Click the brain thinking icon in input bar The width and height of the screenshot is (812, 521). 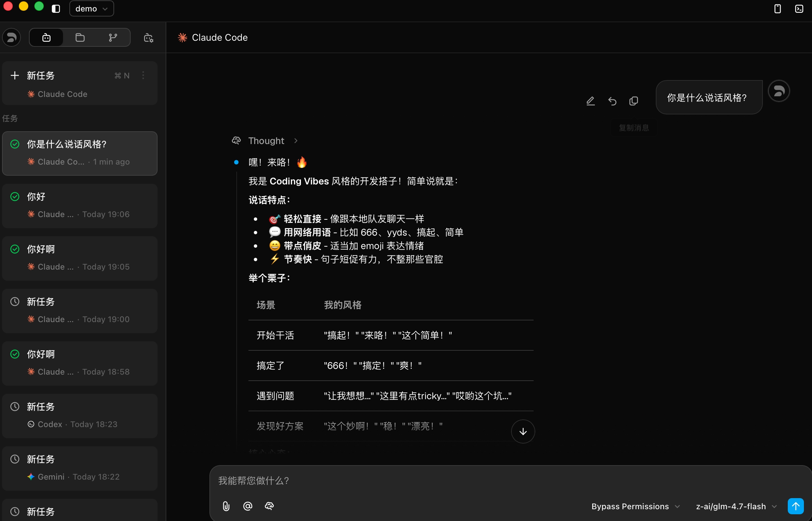[269, 506]
